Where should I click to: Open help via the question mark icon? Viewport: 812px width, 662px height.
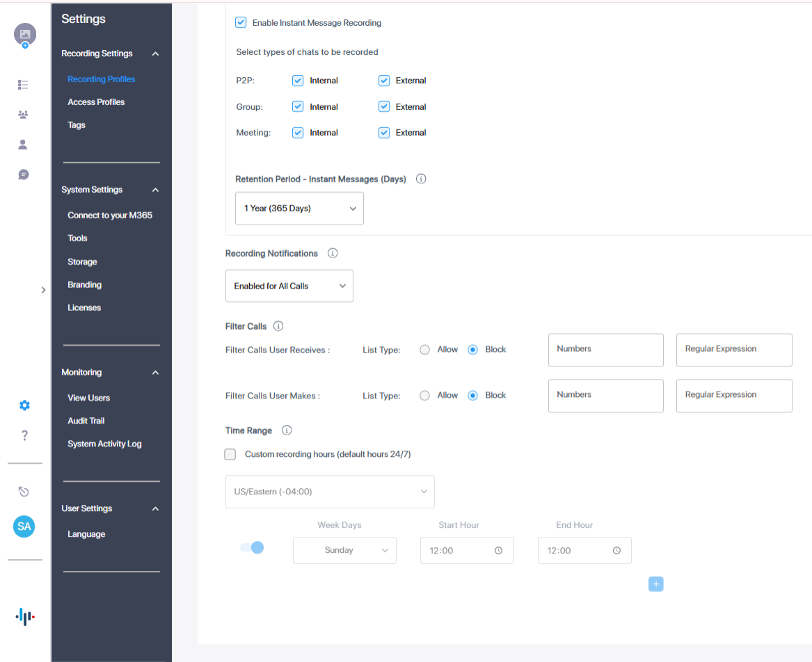tap(24, 436)
